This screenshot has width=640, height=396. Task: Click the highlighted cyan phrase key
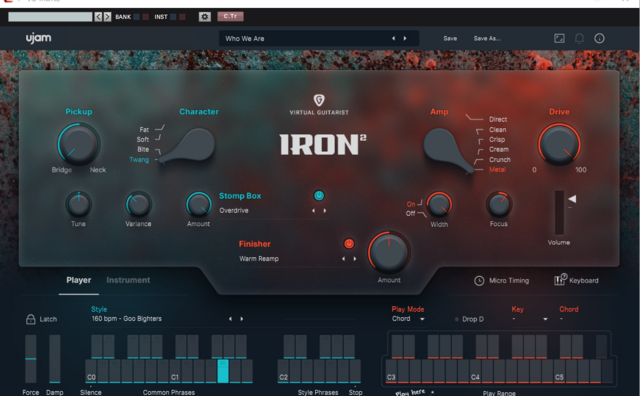pyautogui.click(x=223, y=371)
